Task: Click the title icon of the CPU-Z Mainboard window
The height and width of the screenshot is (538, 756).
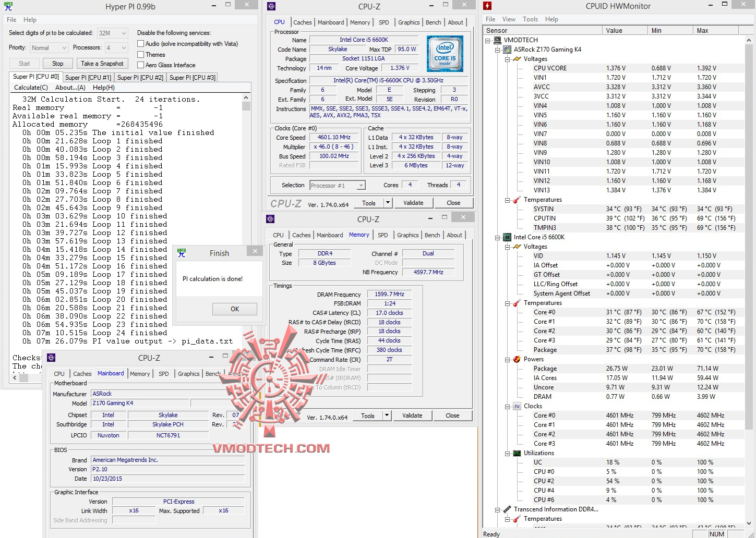Action: pyautogui.click(x=51, y=358)
